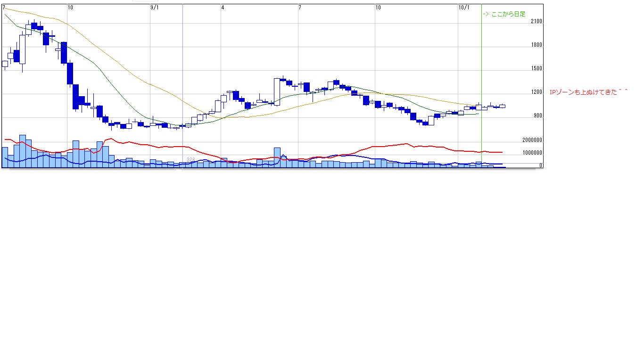Click the 900 price axis label
This screenshot has height=362, width=644.
click(x=537, y=116)
